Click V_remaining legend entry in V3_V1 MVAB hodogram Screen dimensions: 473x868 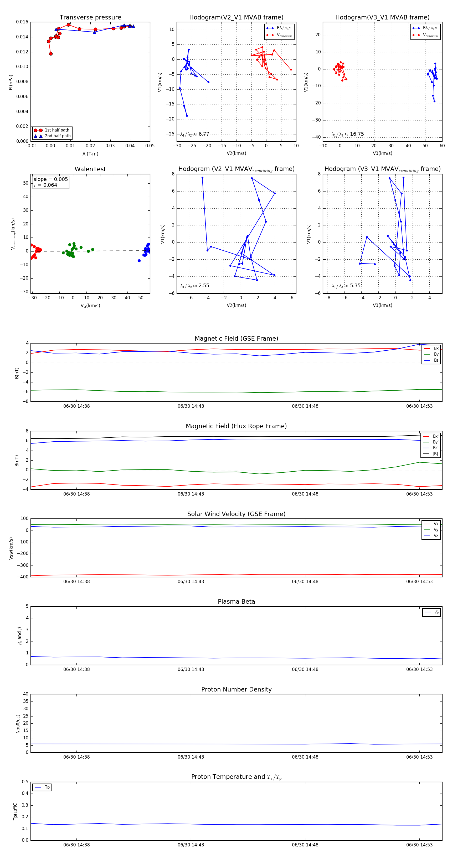click(425, 35)
